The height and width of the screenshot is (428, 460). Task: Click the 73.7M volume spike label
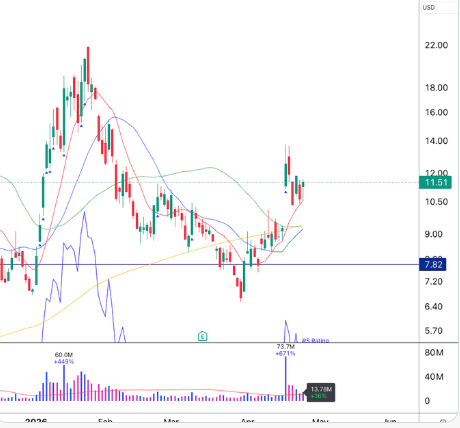point(286,347)
